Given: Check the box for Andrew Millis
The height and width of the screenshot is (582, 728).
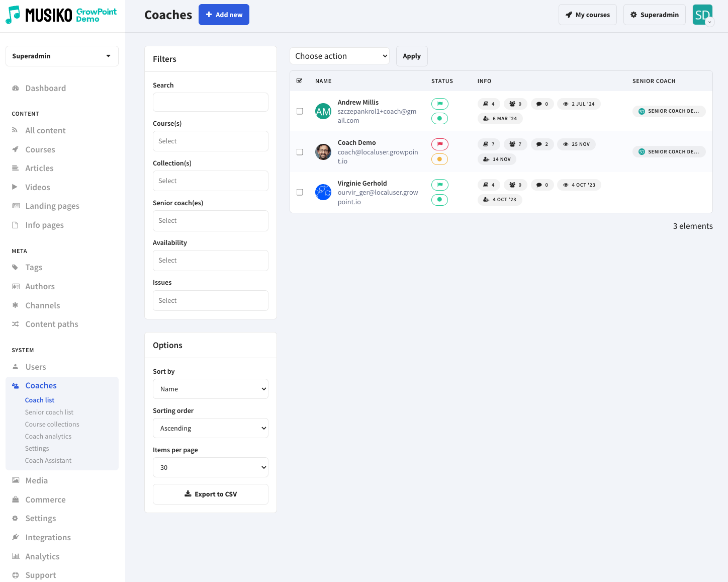Looking at the screenshot, I should [x=300, y=111].
